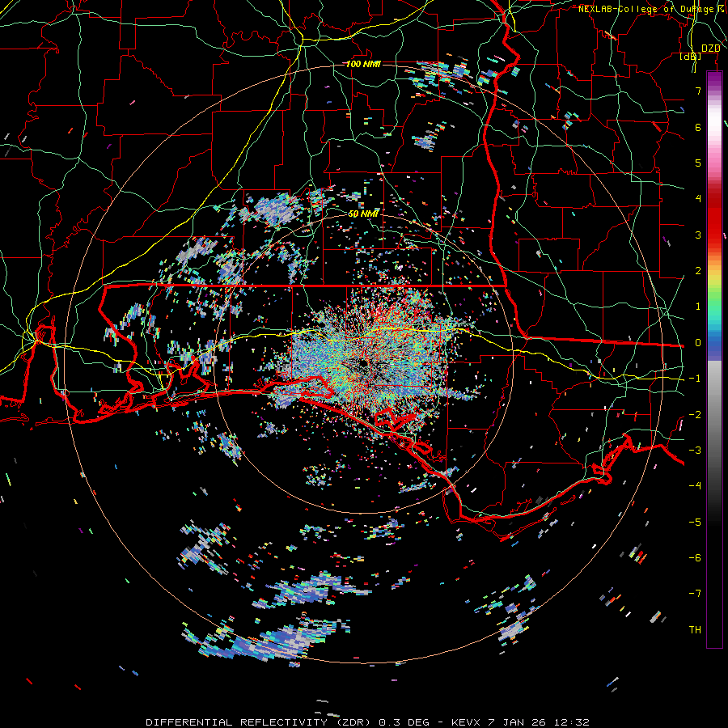Click the scale value "1"
Screen dimensions: 728x728
pyautogui.click(x=698, y=307)
